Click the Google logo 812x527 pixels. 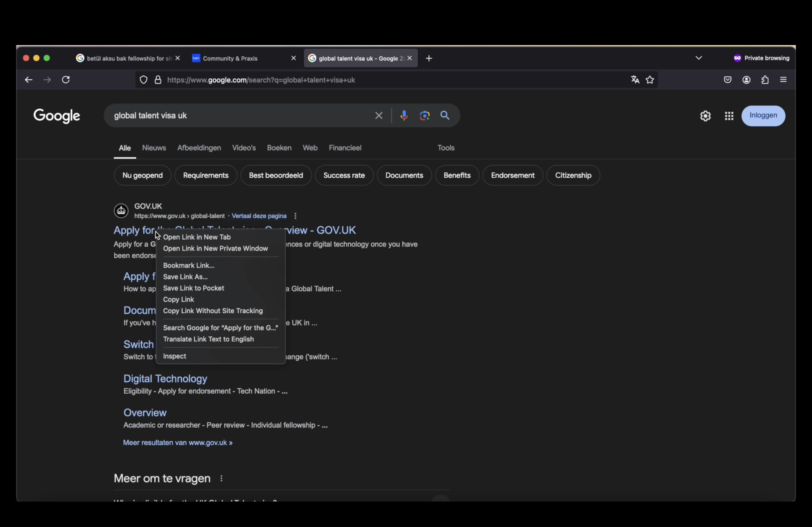coord(57,116)
